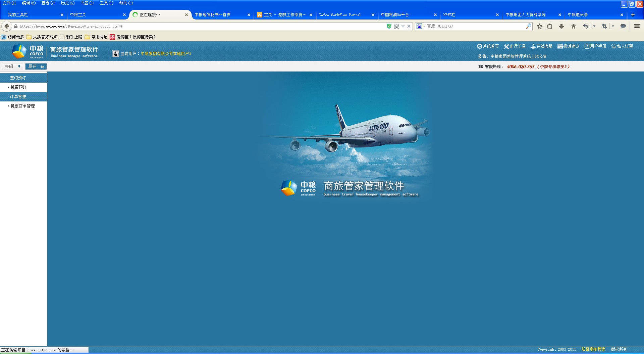Click the 在线客服 online service icon
This screenshot has width=644, height=354.
[533, 46]
